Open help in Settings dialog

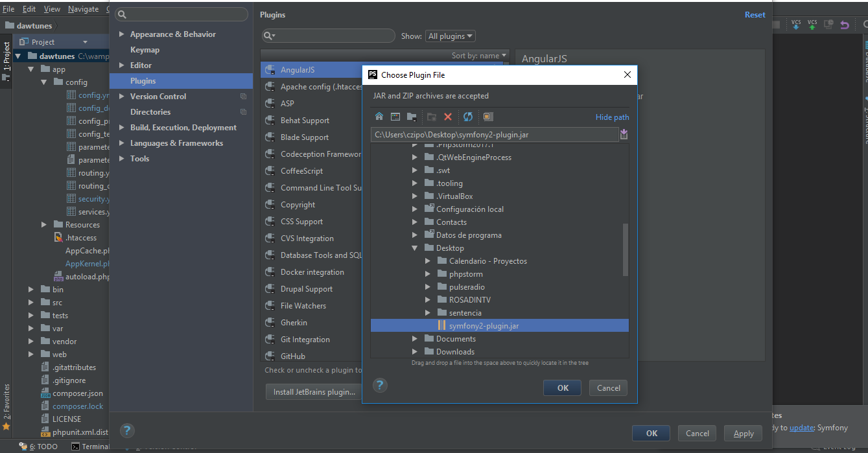(x=127, y=430)
